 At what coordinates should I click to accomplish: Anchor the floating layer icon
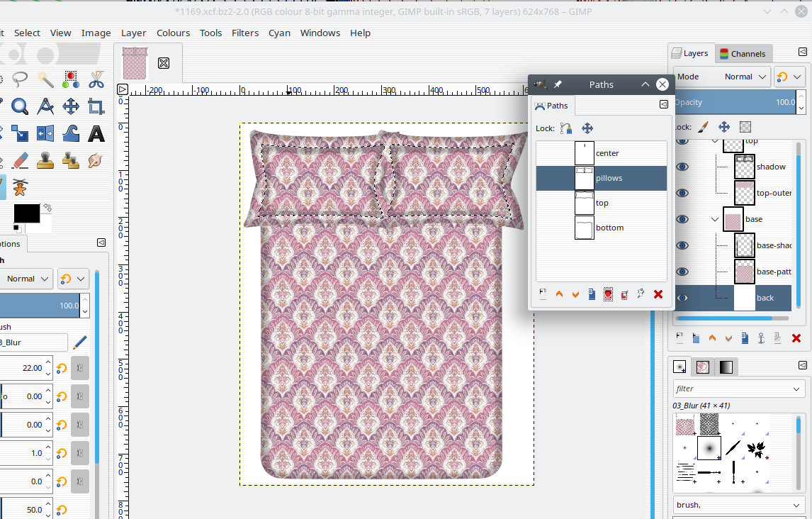[x=762, y=338]
